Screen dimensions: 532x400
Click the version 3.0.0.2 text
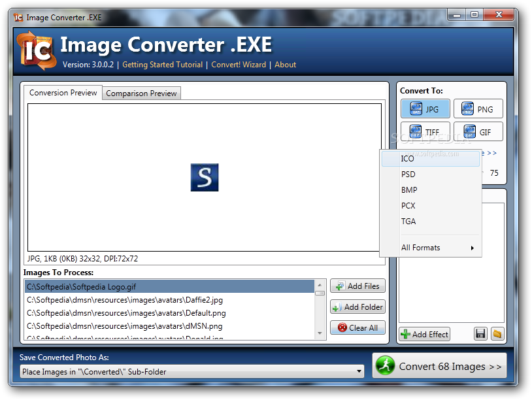click(x=88, y=65)
